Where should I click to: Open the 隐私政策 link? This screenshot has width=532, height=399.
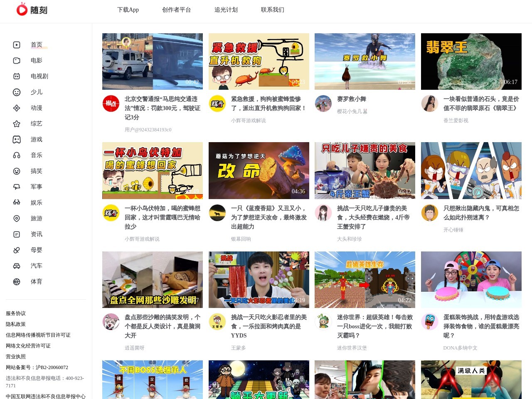point(16,324)
